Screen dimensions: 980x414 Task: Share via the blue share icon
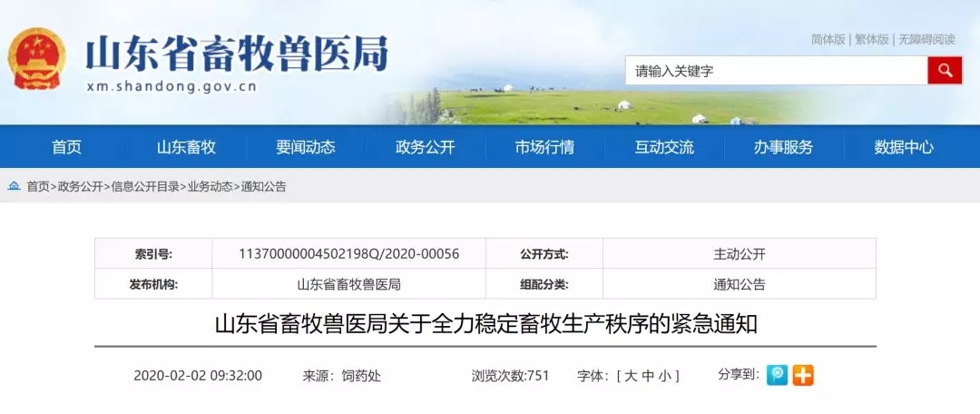coord(778,375)
